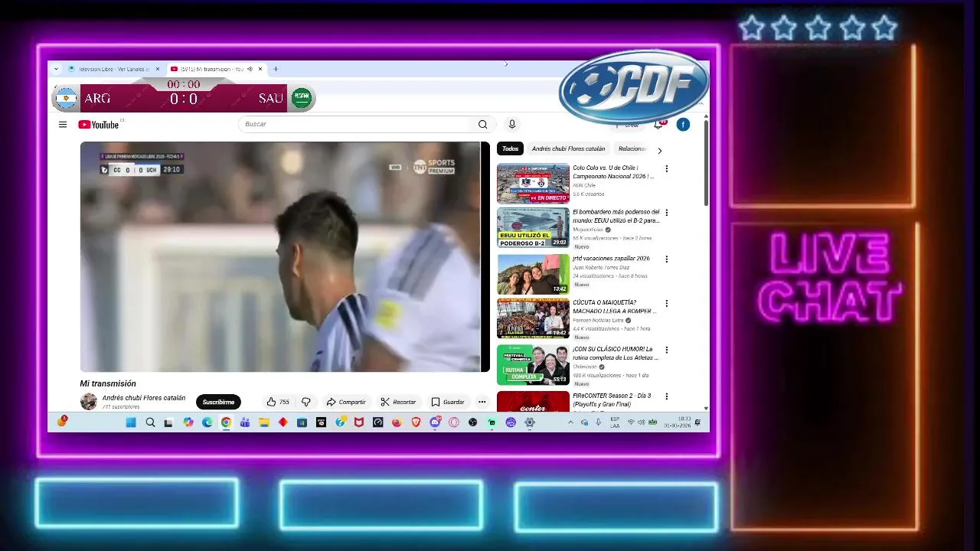Screen dimensions: 980x551
Task: Open jrtd vacaciones zapallar 2026 thumbnail
Action: click(533, 274)
